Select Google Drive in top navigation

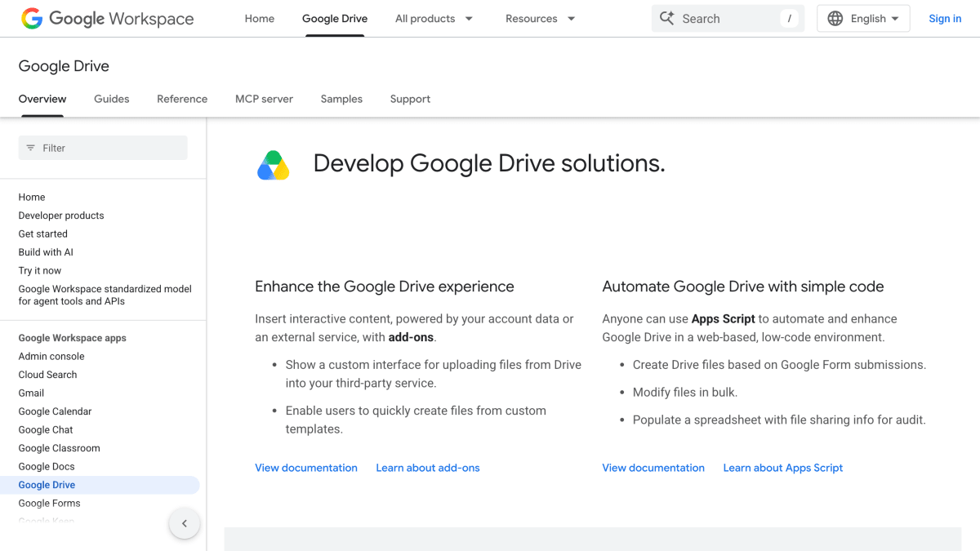[335, 18]
